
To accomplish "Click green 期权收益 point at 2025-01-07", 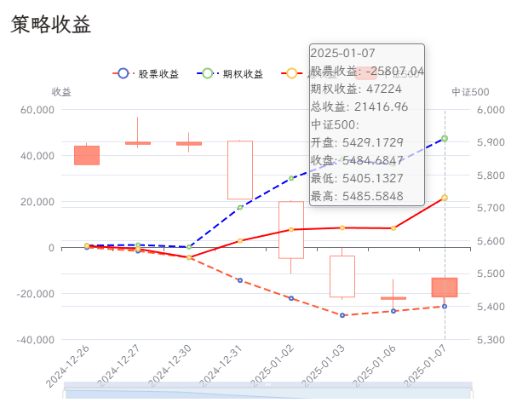I will coord(445,138).
